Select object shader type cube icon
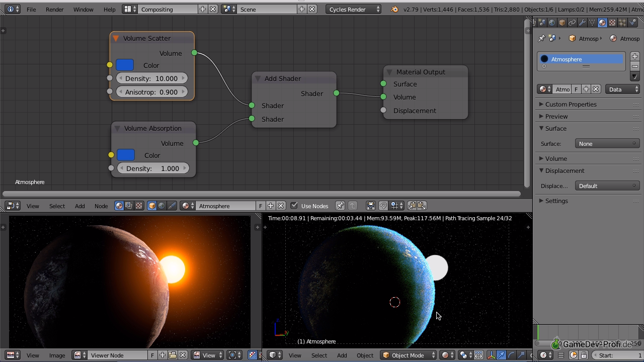The image size is (644, 362). click(152, 206)
